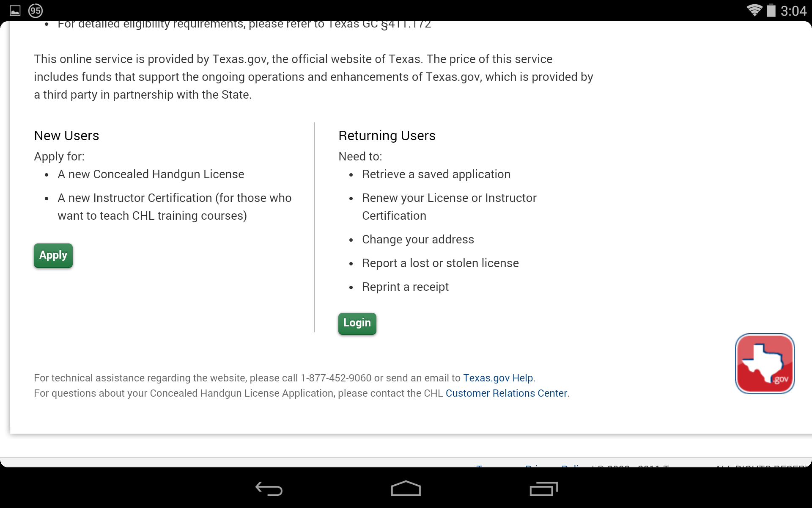
Task: Tap the Android home button
Action: pos(406,489)
